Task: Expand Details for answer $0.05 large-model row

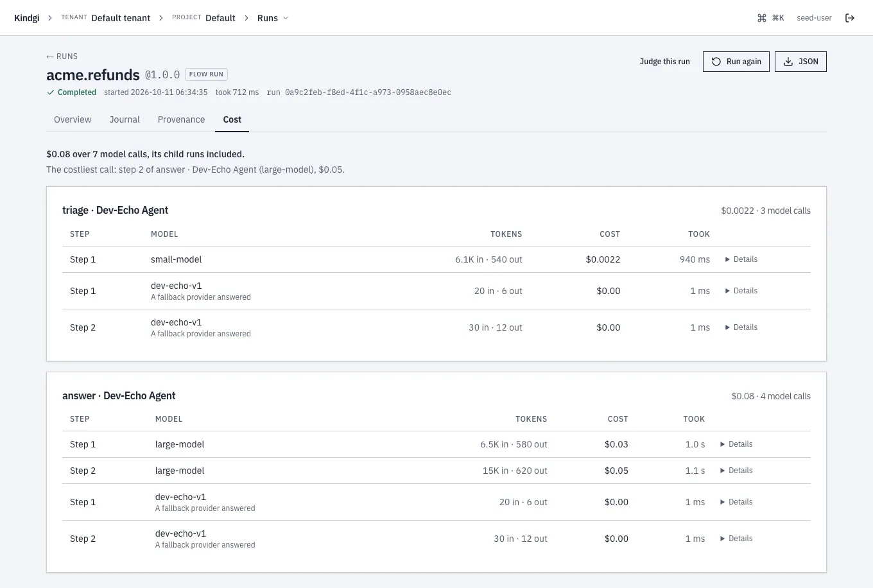Action: point(736,471)
